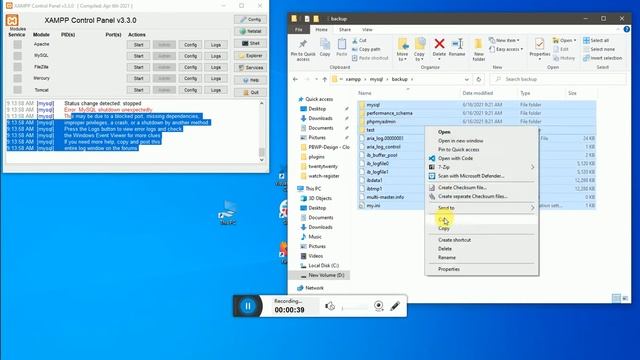Adjust the recorder volume slider

pyautogui.click(x=355, y=307)
